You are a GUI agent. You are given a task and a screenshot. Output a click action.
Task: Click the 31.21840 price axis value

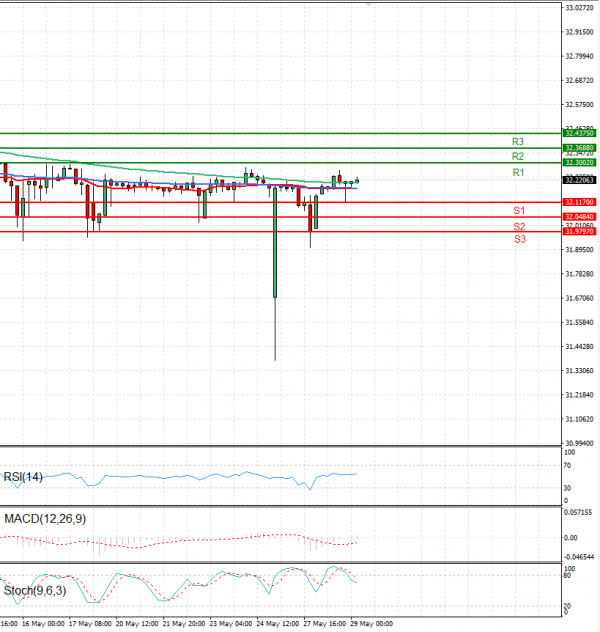click(579, 395)
